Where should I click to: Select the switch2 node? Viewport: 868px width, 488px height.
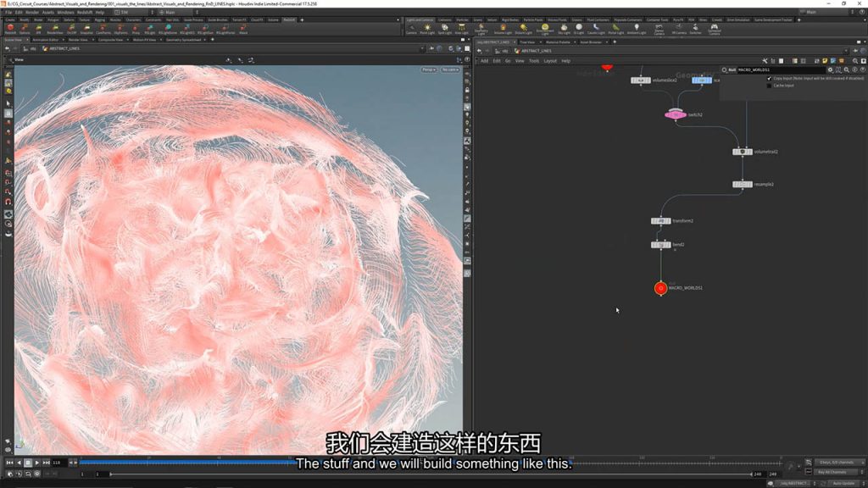(x=676, y=114)
